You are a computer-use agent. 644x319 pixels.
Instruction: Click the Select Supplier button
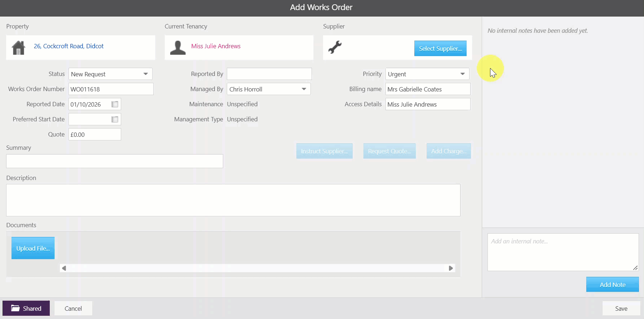click(440, 48)
